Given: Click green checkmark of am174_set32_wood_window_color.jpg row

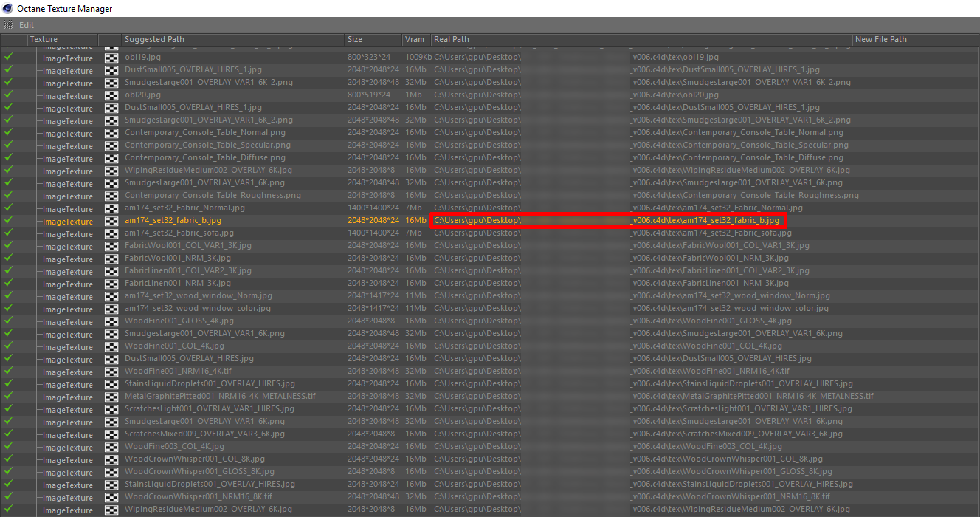Looking at the screenshot, I should coord(9,308).
